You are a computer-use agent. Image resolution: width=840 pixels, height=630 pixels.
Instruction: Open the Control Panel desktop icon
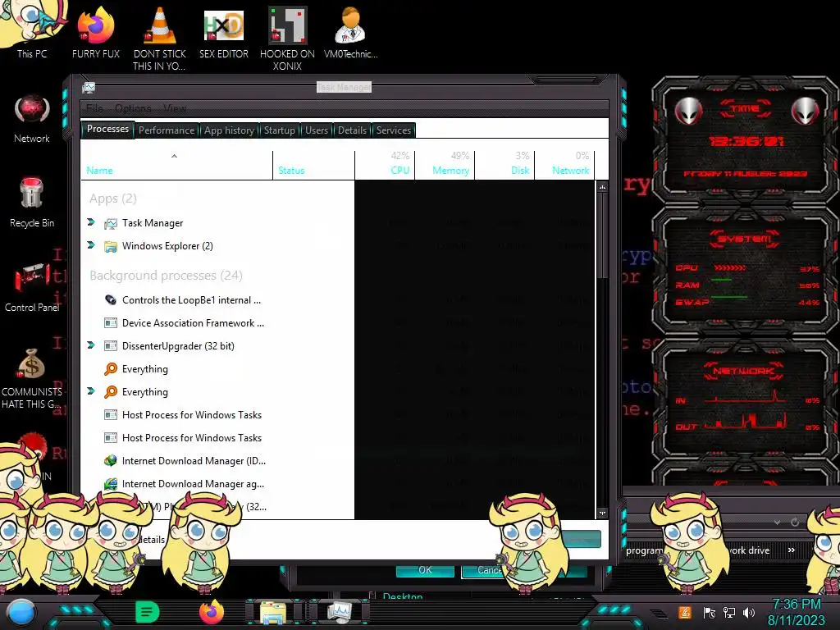pos(32,288)
